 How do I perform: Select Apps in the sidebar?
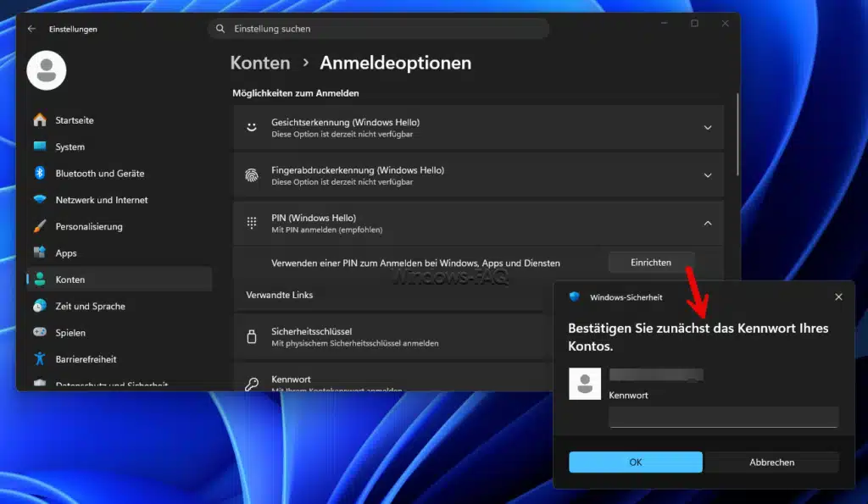tap(119, 252)
